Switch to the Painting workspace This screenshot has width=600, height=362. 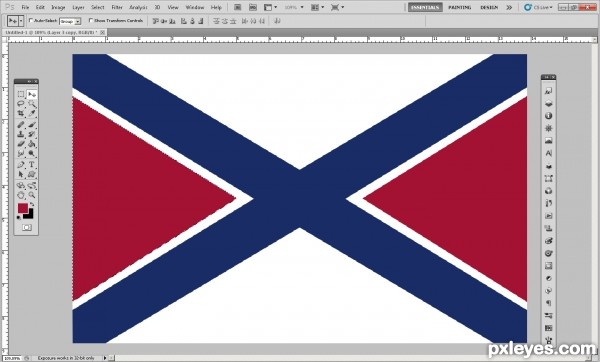coord(460,7)
